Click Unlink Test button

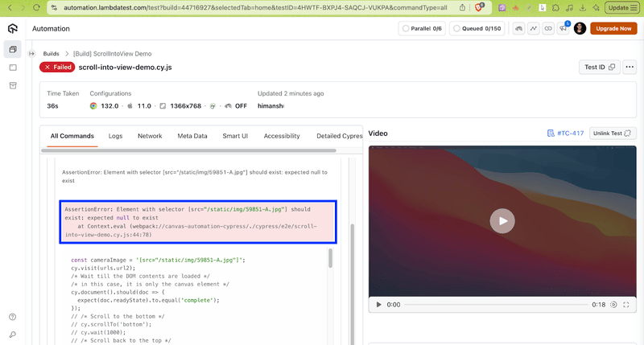tap(613, 133)
